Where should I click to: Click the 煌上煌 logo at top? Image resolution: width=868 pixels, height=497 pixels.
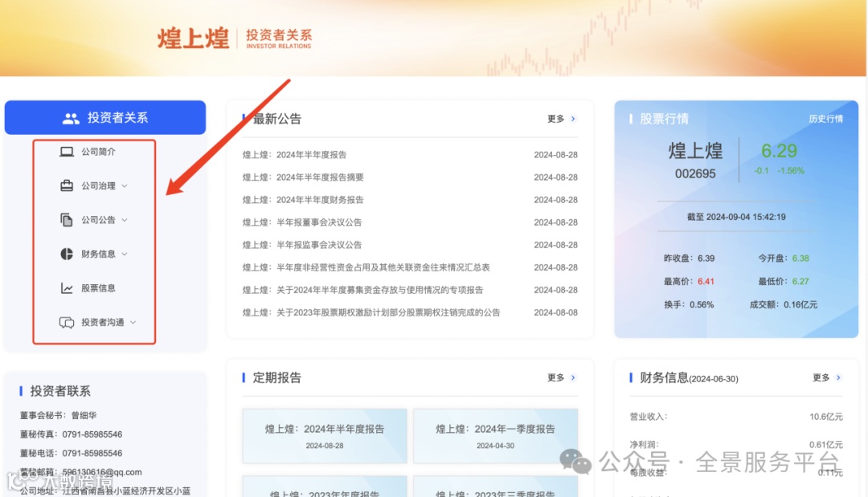click(x=193, y=39)
